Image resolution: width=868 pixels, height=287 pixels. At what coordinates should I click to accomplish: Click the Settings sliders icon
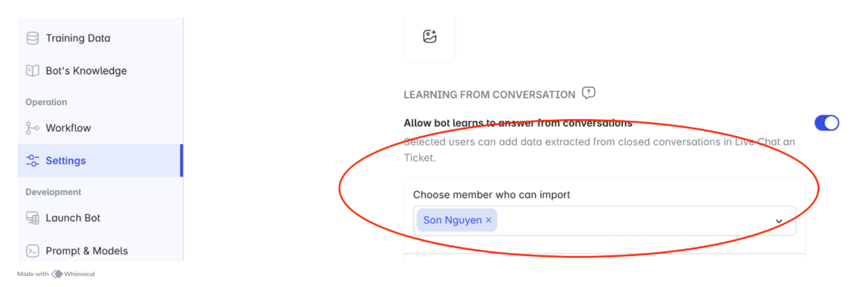coord(33,161)
